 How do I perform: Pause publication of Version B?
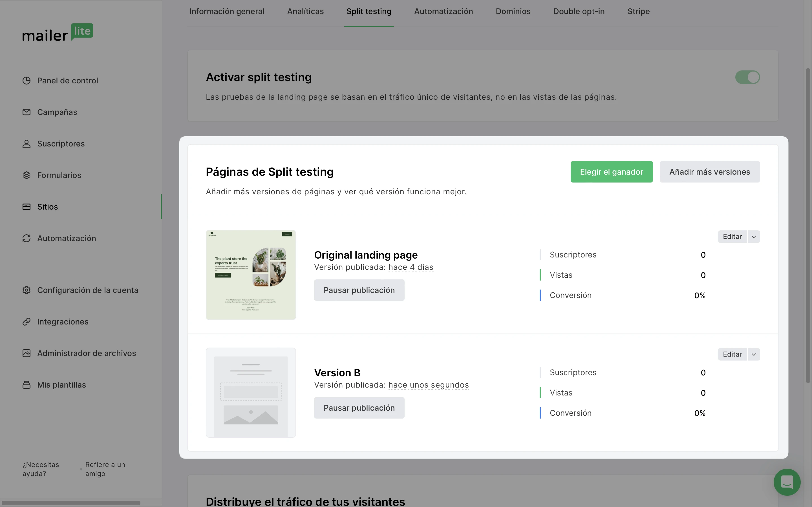tap(359, 408)
